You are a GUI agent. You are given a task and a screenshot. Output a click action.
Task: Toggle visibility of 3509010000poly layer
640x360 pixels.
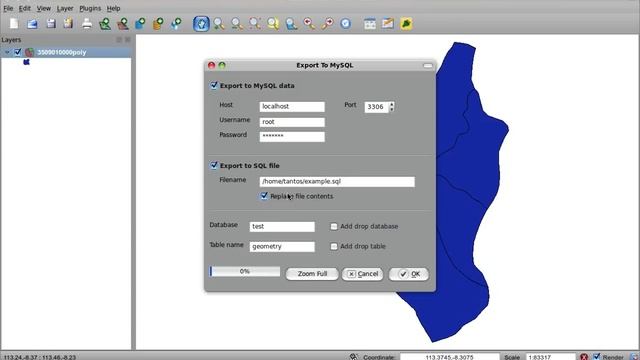(x=18, y=52)
